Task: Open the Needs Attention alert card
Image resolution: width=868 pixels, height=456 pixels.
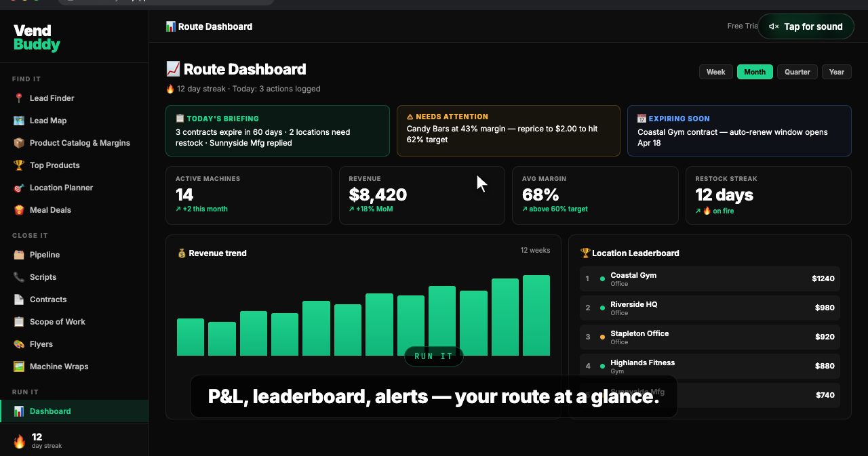Action: click(509, 131)
